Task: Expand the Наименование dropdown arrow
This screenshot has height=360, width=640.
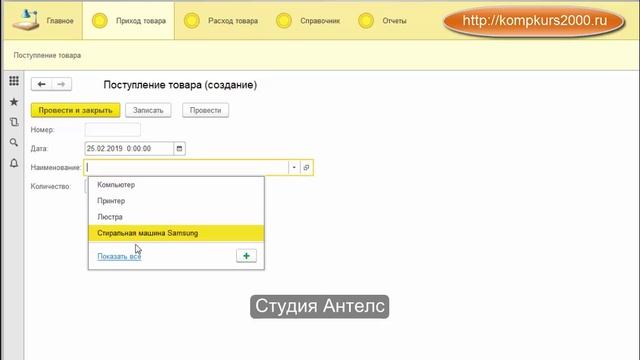Action: pos(294,167)
